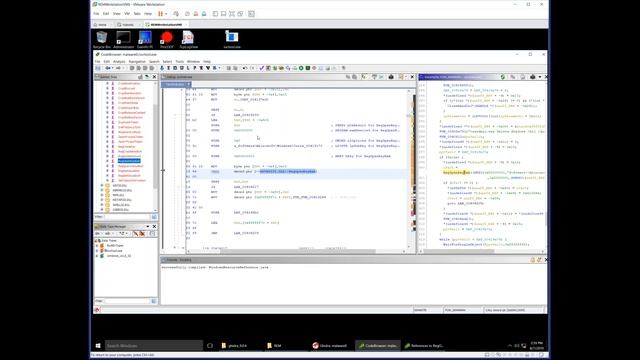Send Ctrl+Alt+Del with the VMware toolbar icon
The image size is (640, 360).
176,14
